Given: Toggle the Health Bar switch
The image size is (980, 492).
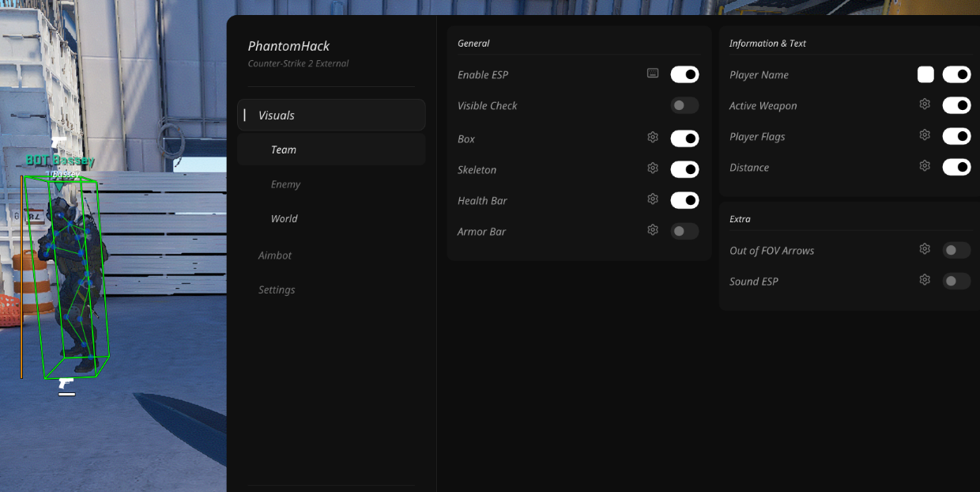Looking at the screenshot, I should pyautogui.click(x=684, y=200).
